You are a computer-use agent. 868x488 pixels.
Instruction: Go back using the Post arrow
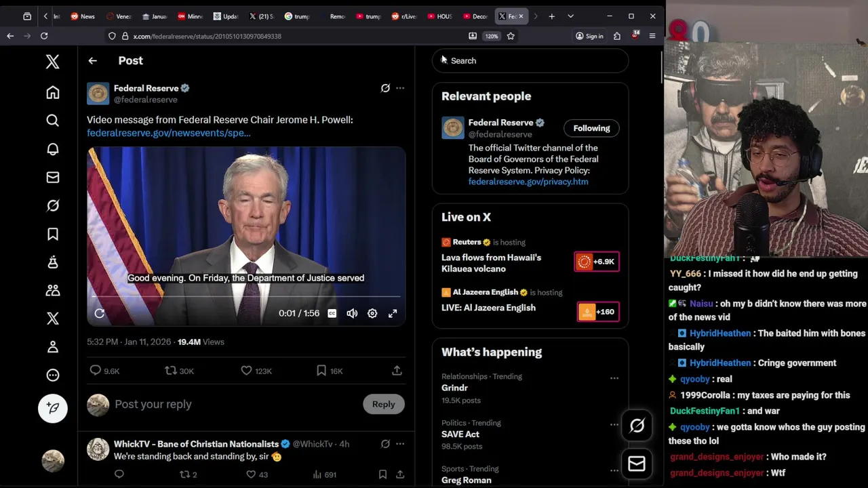coord(92,61)
